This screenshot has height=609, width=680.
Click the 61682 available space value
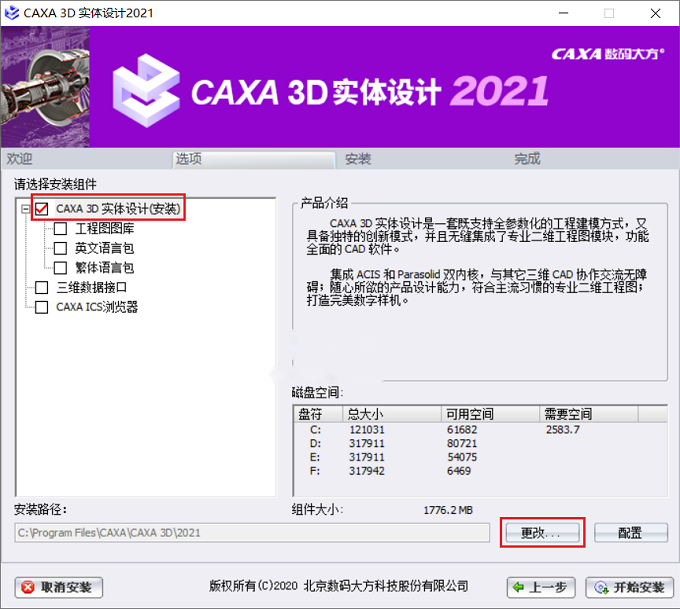[x=462, y=430]
